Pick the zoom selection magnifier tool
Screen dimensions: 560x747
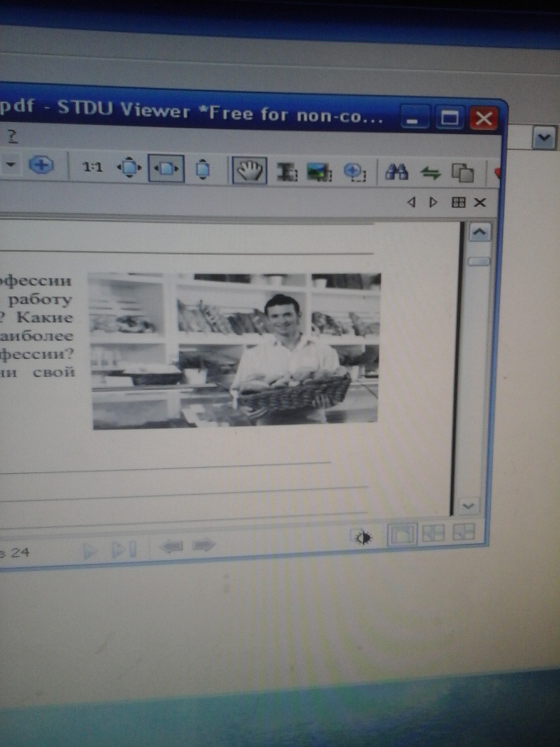pos(355,172)
